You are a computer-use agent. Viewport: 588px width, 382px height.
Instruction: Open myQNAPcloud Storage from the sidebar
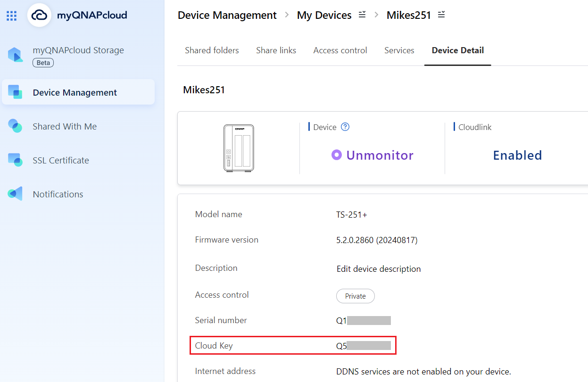click(x=78, y=50)
